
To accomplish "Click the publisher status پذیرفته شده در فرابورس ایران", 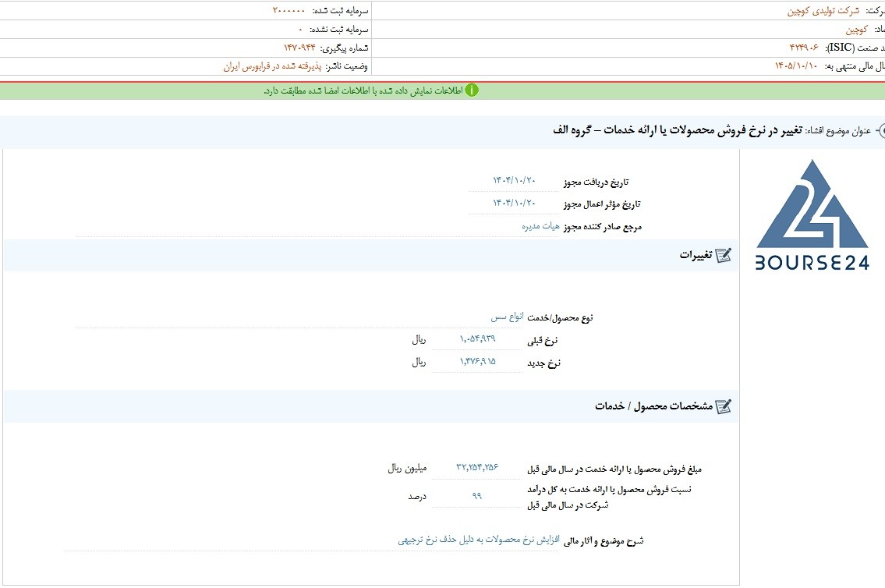I will (x=273, y=66).
